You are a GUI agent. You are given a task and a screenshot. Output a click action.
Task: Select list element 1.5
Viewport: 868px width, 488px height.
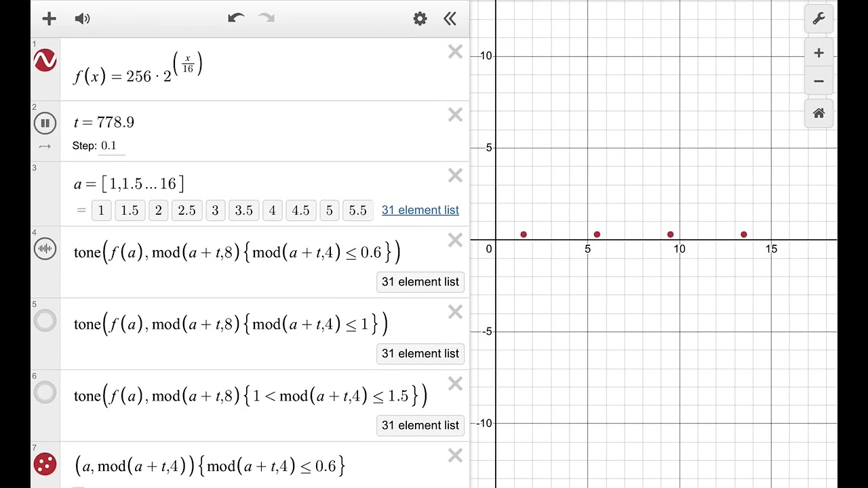130,210
